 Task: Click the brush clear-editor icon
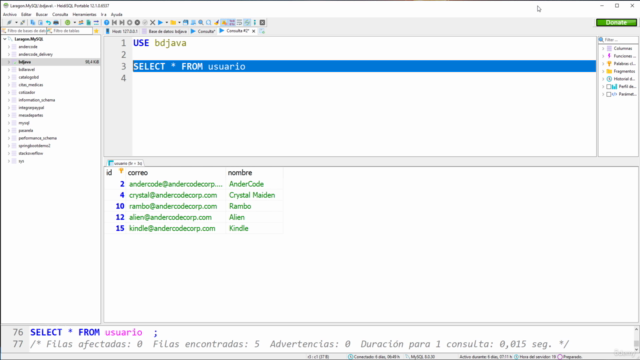click(x=216, y=22)
